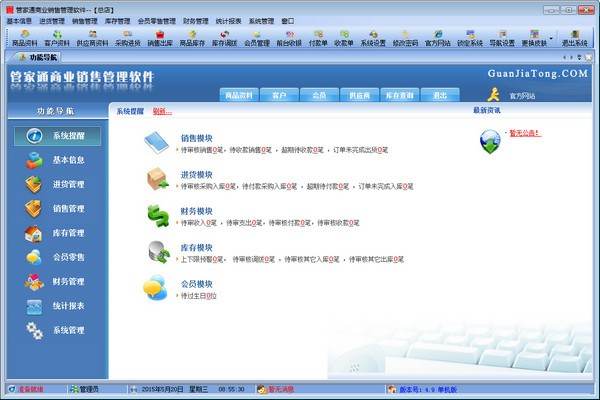600x400 pixels.
Task: Open the 基本信息 menu
Action: pos(19,21)
